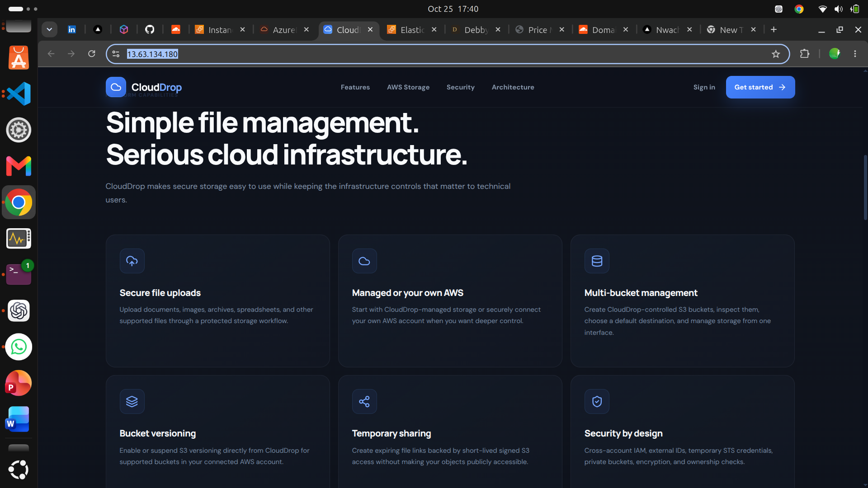
Task: View site information icon in address bar
Action: tap(116, 54)
